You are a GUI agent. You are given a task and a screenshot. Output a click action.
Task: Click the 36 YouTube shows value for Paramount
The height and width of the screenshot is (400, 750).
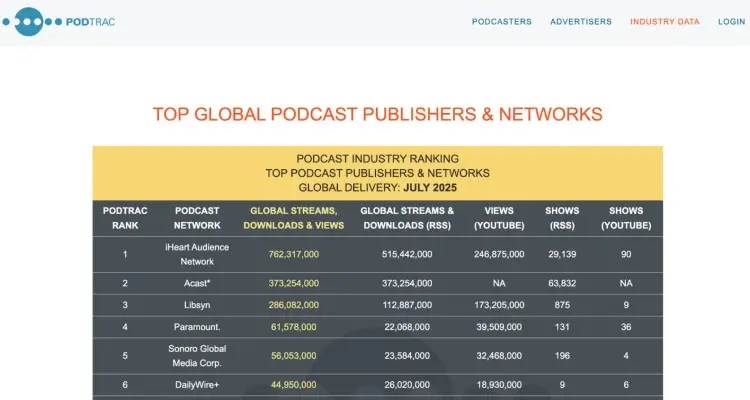click(x=626, y=327)
